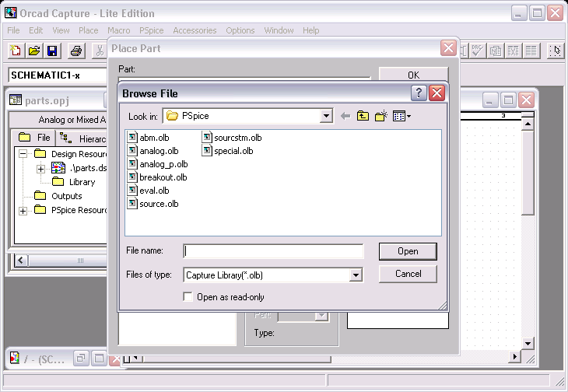The height and width of the screenshot is (392, 568).
Task: Open the Look in PSpice dropdown
Action: pos(326,116)
